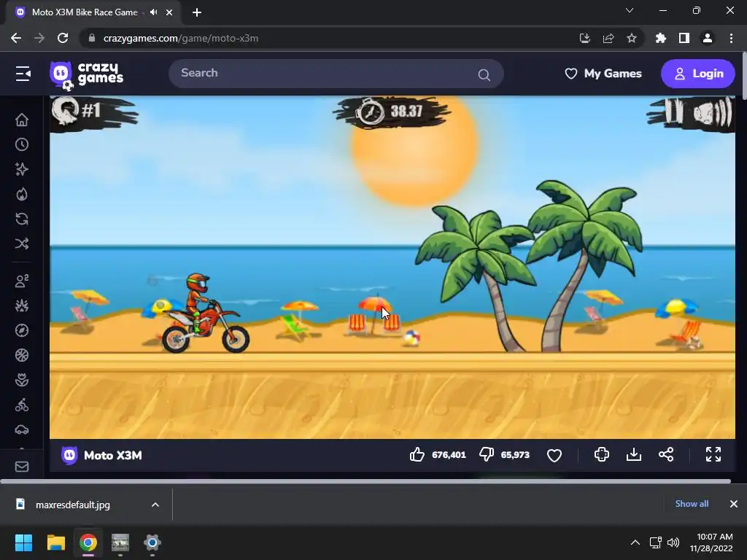Enter fullscreen game mode

click(713, 455)
